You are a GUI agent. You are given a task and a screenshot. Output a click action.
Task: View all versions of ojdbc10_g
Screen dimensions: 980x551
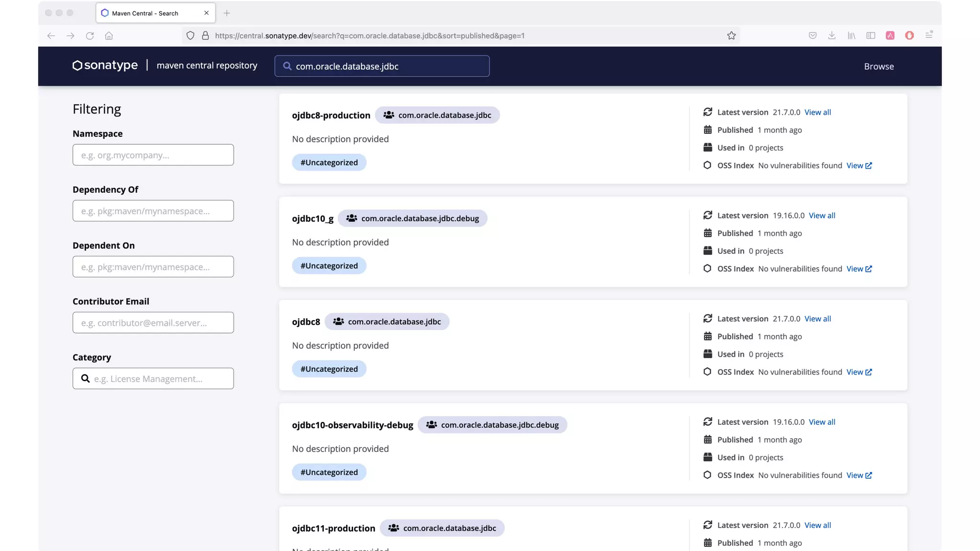tap(822, 215)
